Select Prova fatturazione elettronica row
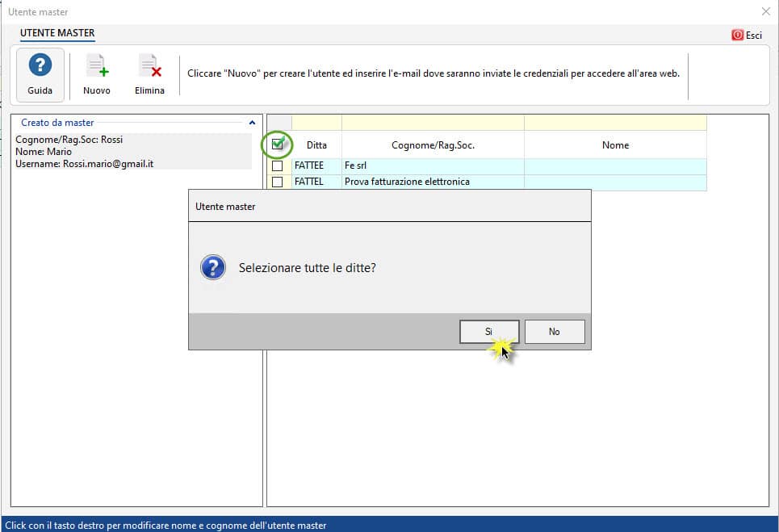 [487, 182]
